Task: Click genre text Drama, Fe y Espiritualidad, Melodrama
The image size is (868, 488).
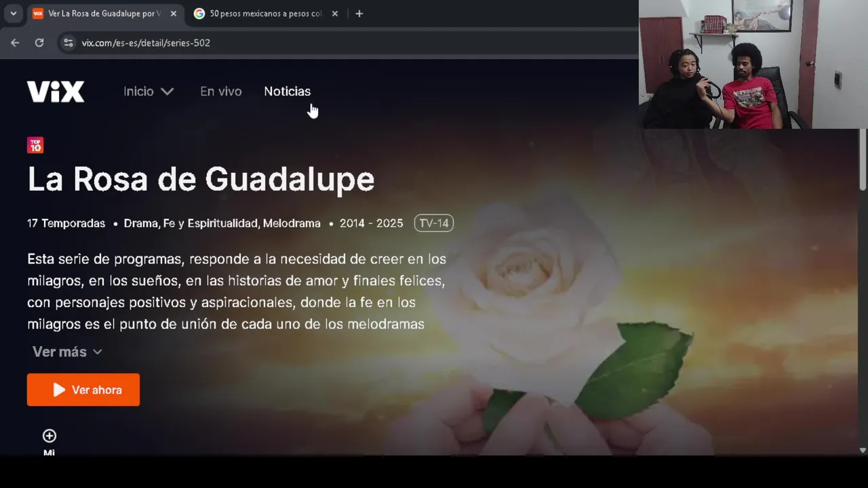Action: 222,223
